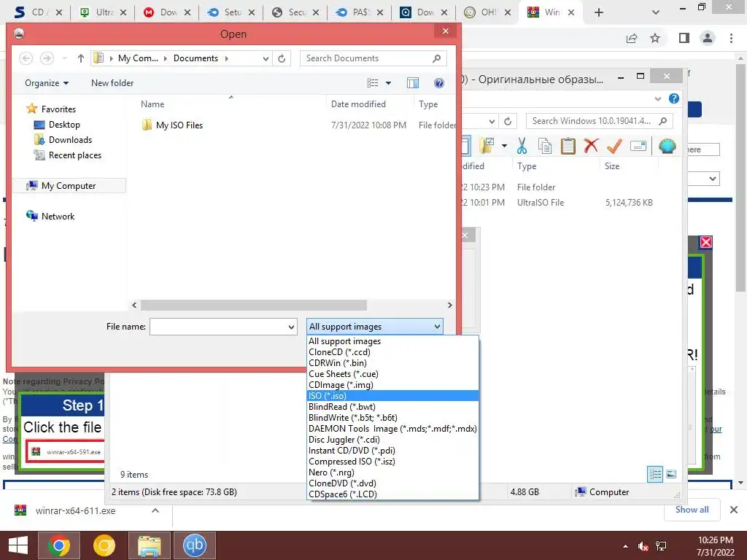Viewport: 747px width, 560px height.
Task: Open winrar-x64-611.exe download options arrow
Action: tap(155, 510)
